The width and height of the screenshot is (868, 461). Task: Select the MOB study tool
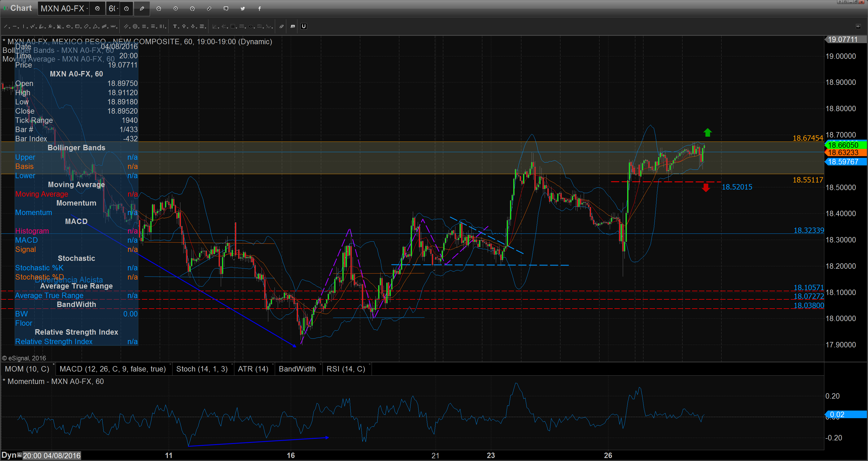[x=242, y=26]
